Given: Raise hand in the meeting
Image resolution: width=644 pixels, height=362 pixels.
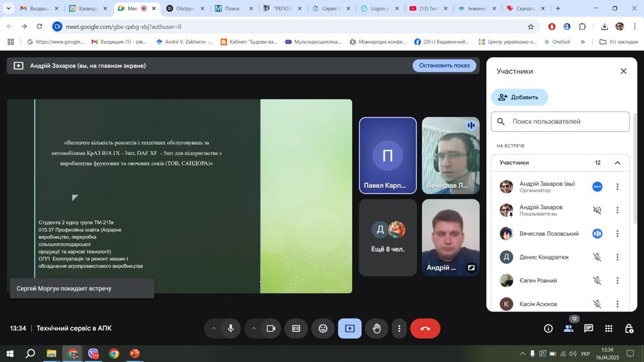Looking at the screenshot, I should (x=377, y=329).
